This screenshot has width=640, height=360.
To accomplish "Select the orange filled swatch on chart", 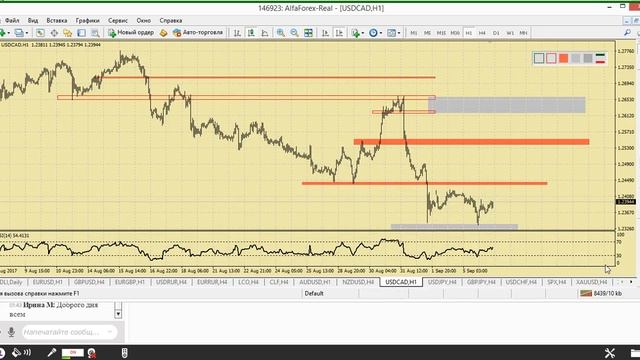I will [x=564, y=58].
